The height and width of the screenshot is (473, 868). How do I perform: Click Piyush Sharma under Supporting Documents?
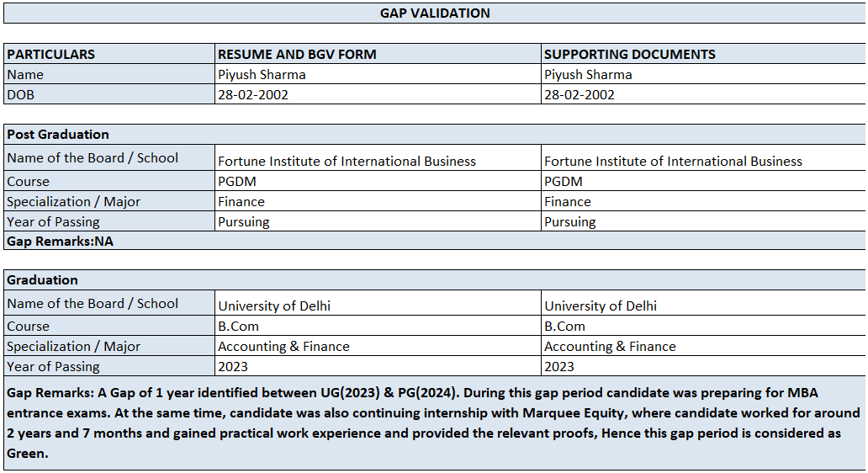click(x=588, y=74)
